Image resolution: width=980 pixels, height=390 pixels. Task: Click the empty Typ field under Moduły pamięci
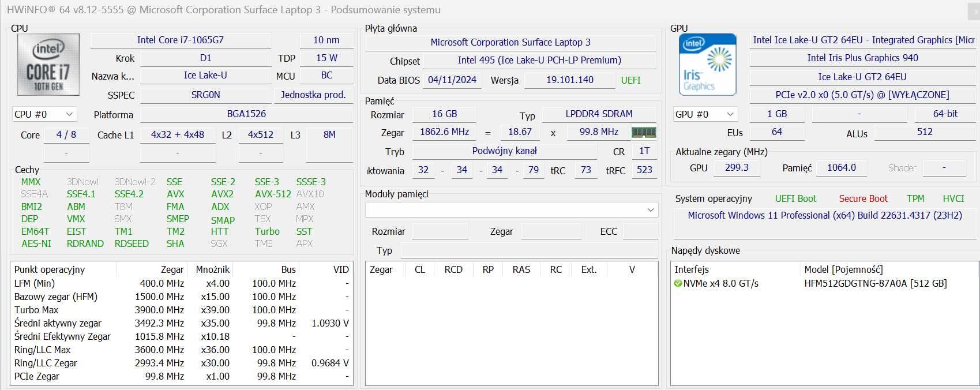[x=530, y=250]
